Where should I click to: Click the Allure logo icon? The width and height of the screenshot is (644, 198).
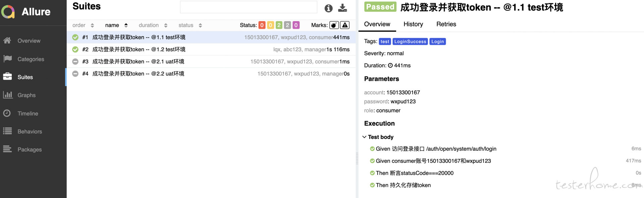click(8, 12)
